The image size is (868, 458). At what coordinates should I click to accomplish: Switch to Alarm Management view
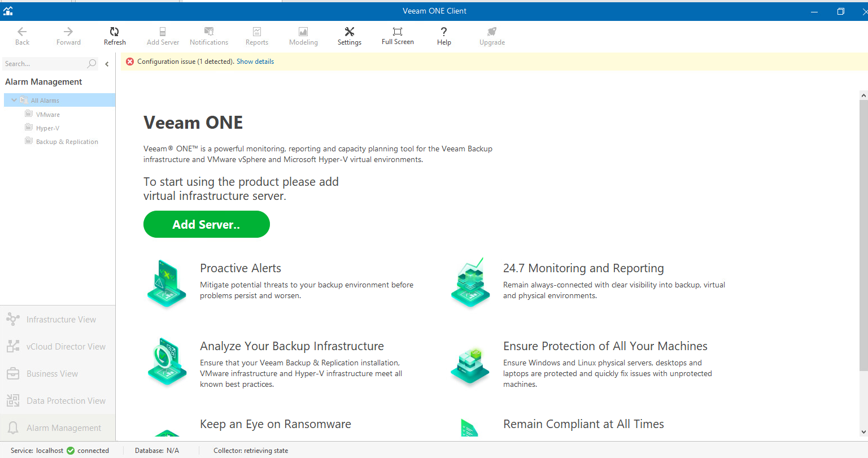pyautogui.click(x=58, y=428)
